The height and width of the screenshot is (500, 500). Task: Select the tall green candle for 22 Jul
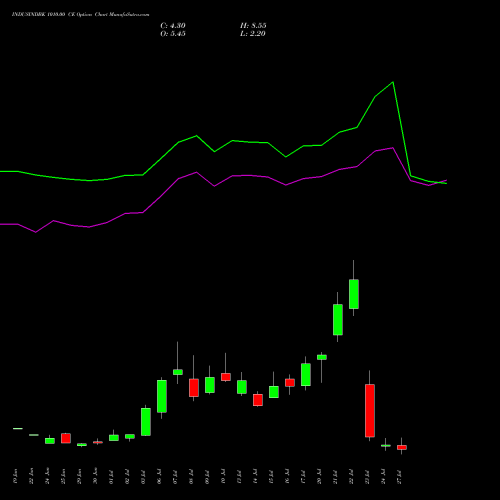(x=354, y=294)
